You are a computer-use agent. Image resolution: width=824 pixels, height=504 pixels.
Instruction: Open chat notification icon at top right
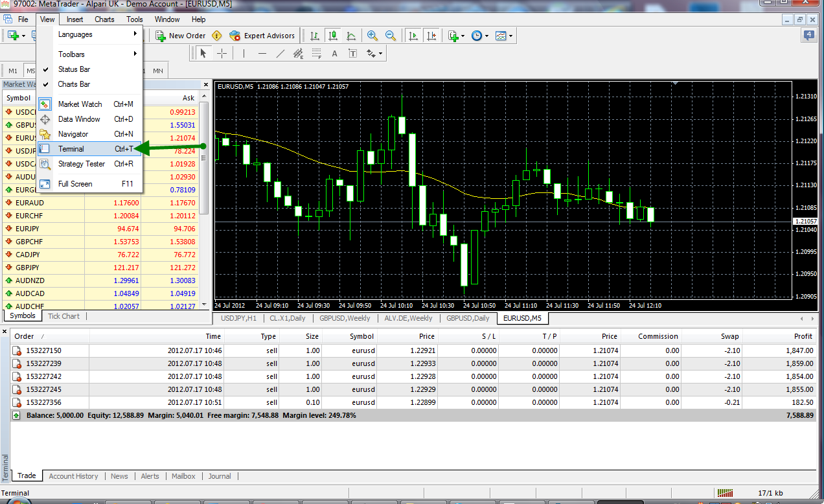pyautogui.click(x=809, y=36)
